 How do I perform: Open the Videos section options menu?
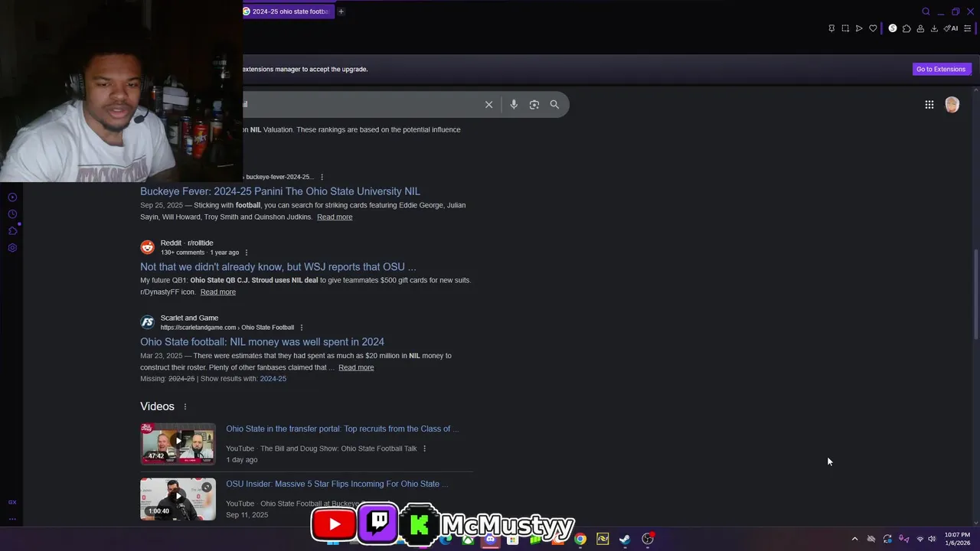(x=185, y=407)
